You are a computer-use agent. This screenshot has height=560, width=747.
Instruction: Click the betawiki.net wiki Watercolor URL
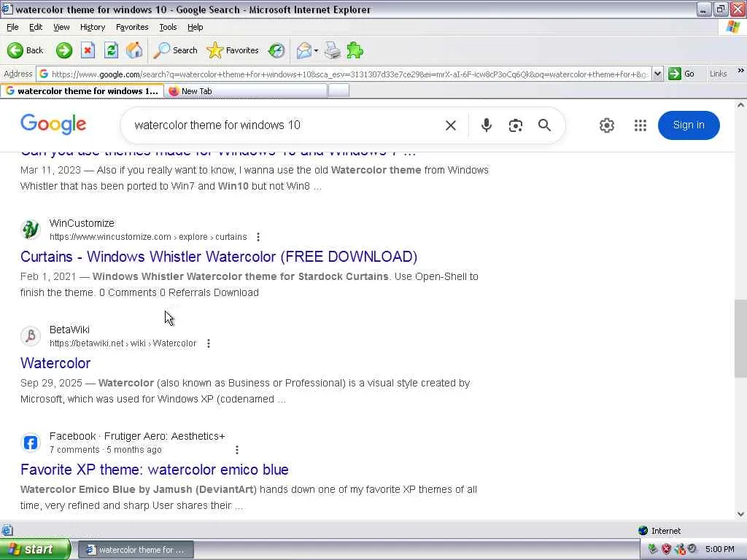click(x=123, y=343)
